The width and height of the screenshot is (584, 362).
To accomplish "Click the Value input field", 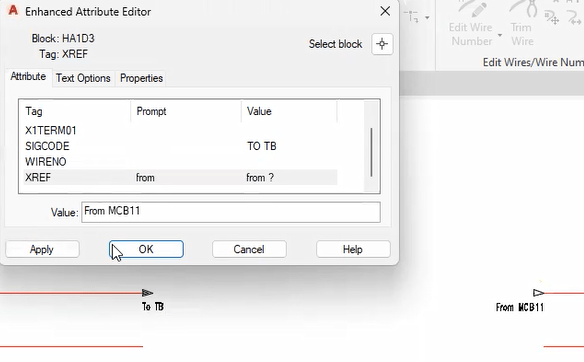I will click(x=231, y=212).
